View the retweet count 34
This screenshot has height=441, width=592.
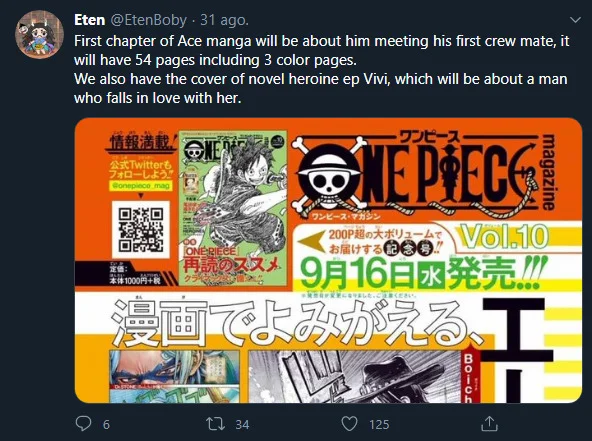[242, 424]
